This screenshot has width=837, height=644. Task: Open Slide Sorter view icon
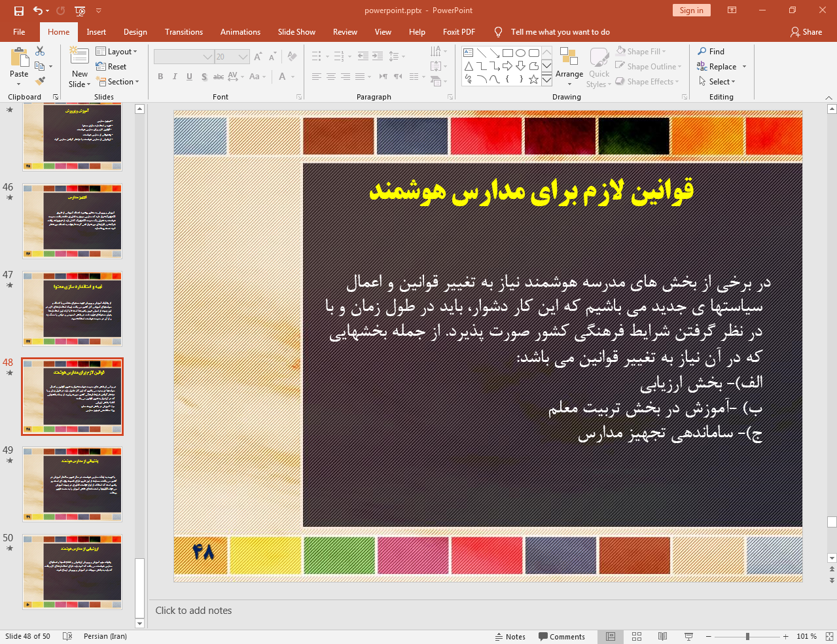[637, 636]
